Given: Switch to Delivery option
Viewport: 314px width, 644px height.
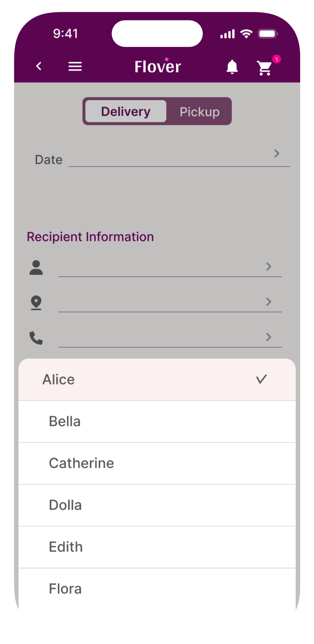Looking at the screenshot, I should [126, 112].
